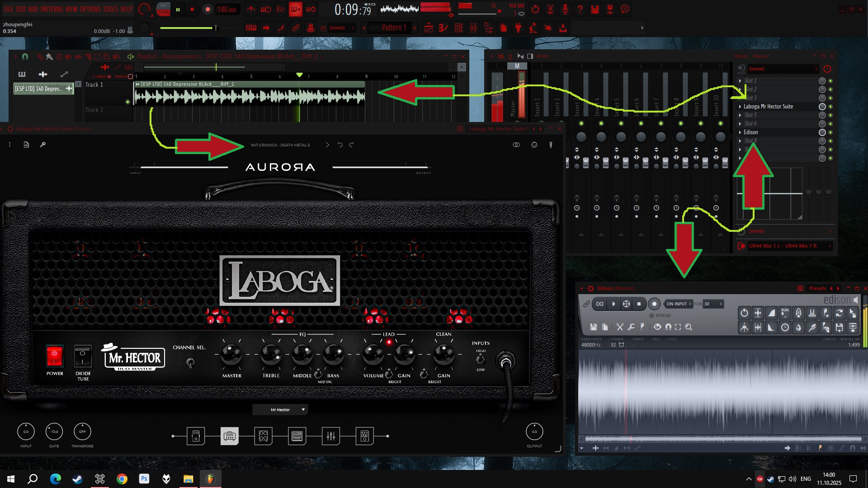Viewport: 868px width, 488px height.
Task: Open the Edison wrench tools menu
Action: click(631, 327)
